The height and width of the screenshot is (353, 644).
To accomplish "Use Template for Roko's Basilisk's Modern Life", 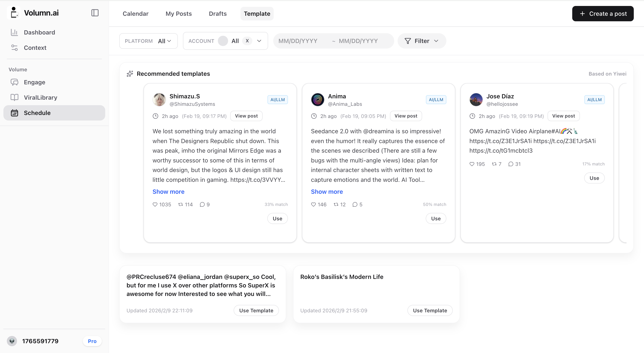I will tap(430, 310).
